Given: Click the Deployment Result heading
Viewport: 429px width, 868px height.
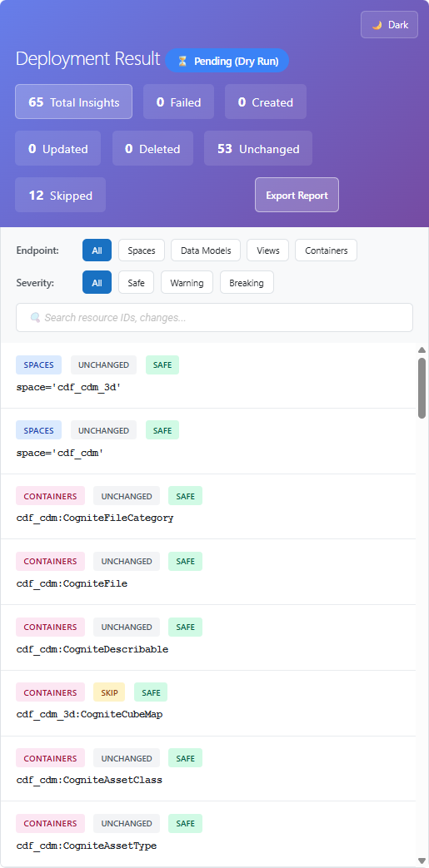Looking at the screenshot, I should tap(87, 59).
